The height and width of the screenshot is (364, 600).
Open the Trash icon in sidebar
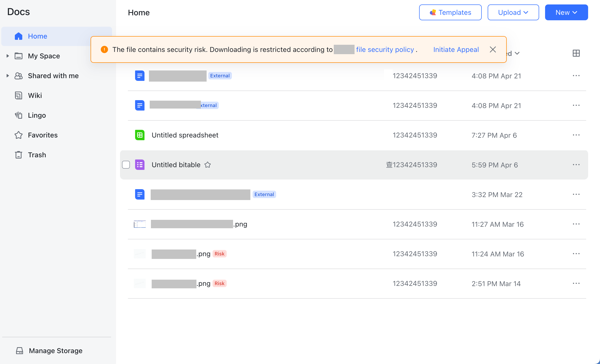[x=19, y=155]
